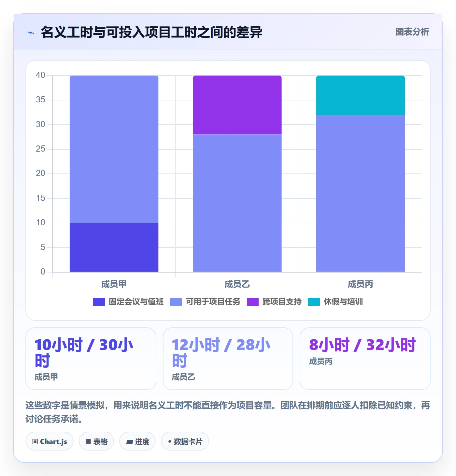
Task: Toggle the 休假与培训 legend swatch
Action: click(x=314, y=302)
